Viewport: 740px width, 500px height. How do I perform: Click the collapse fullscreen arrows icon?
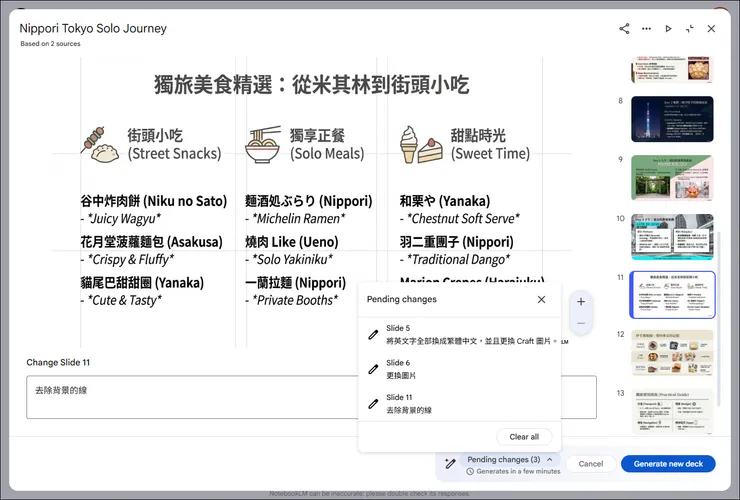click(690, 29)
